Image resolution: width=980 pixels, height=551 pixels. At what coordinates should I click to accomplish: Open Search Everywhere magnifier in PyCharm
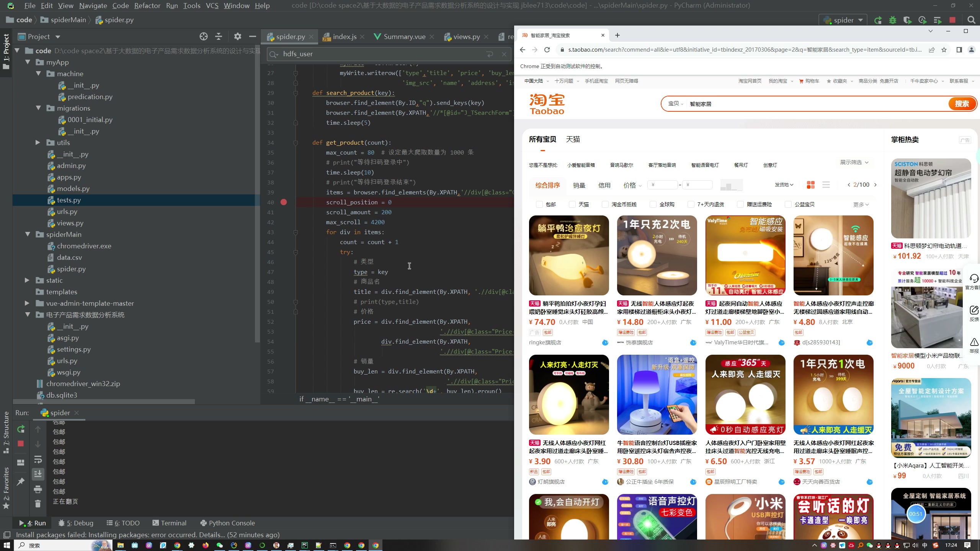tap(971, 20)
